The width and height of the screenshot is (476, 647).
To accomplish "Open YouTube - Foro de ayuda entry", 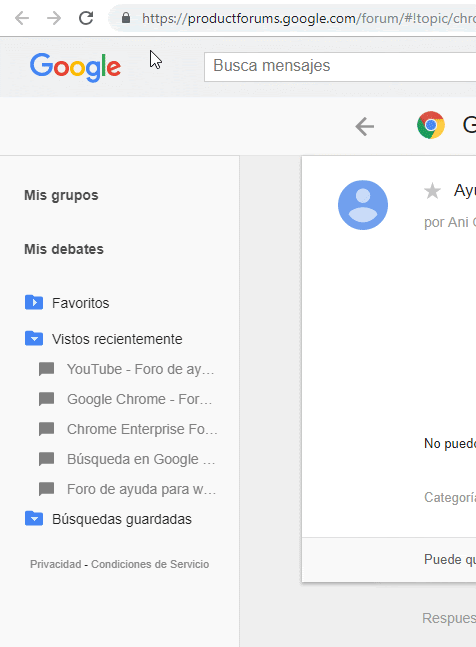I will [x=141, y=369].
